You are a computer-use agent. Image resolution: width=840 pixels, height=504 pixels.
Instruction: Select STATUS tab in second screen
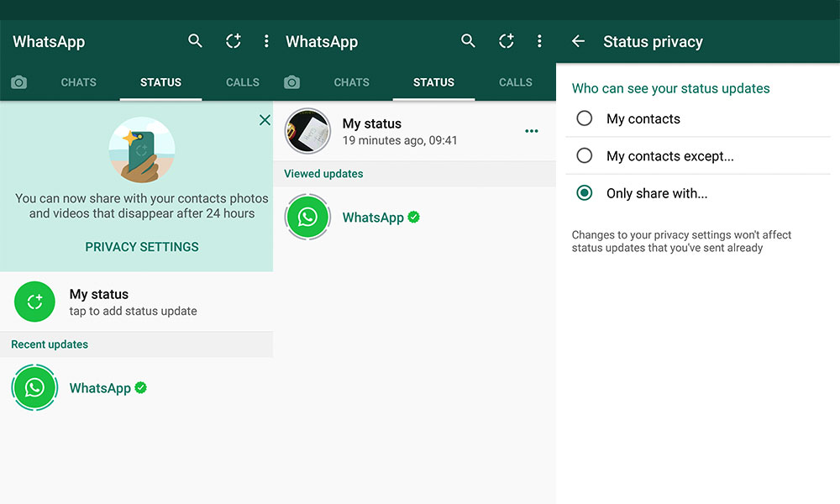[434, 82]
